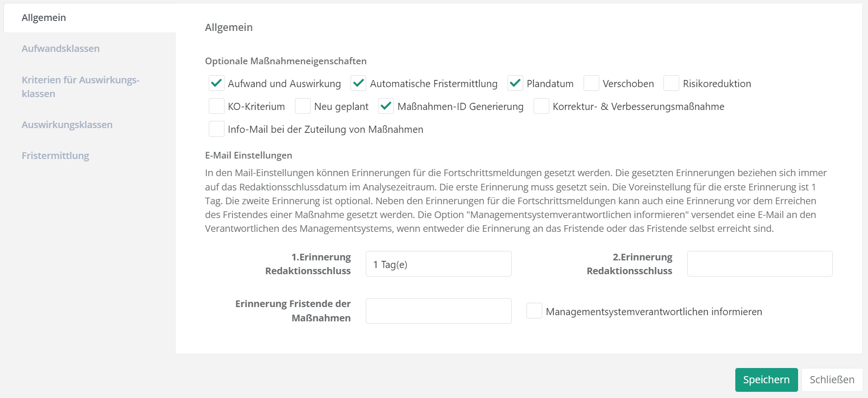Switch to Kriterien für Auswirkungsklassen tab
This screenshot has width=868, height=398.
[x=80, y=87]
